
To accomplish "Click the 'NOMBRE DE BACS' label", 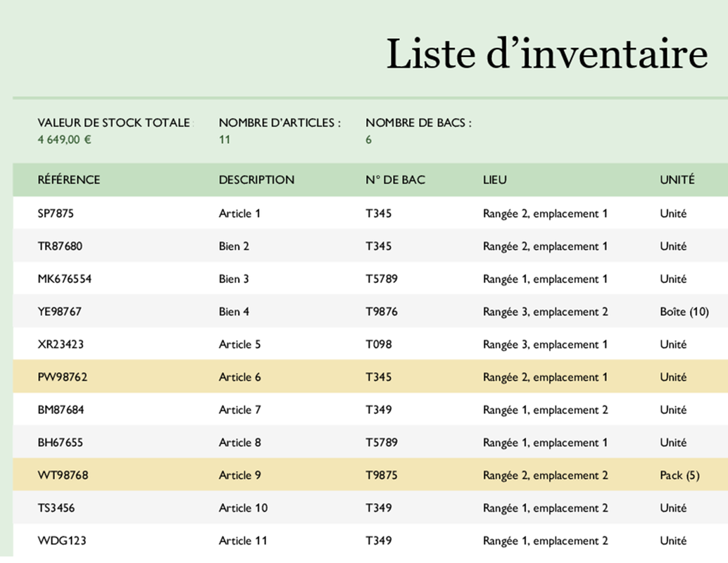I will (418, 122).
